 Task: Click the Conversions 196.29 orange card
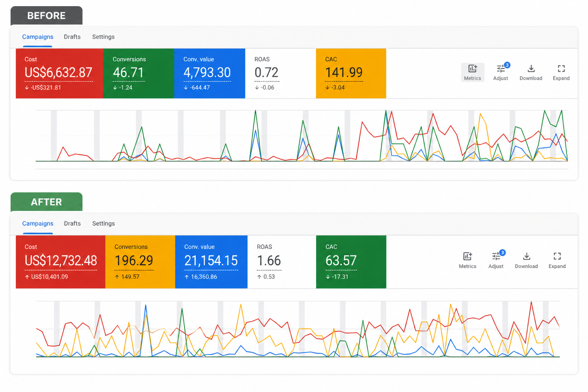pos(140,262)
